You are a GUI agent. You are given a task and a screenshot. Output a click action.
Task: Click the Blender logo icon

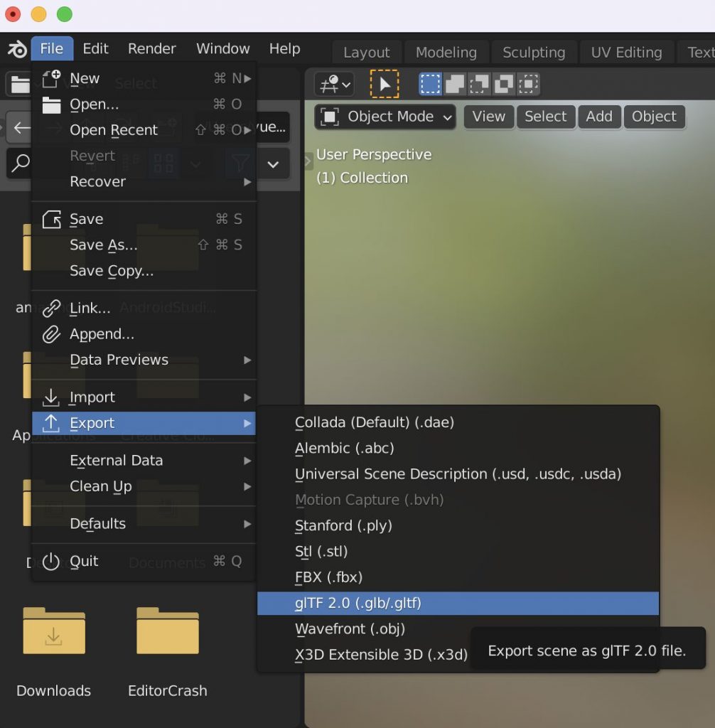click(17, 49)
